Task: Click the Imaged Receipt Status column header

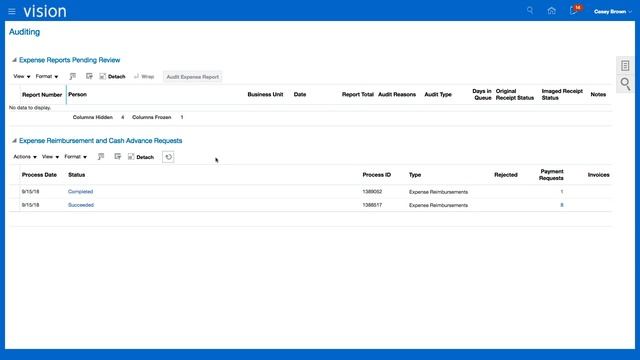Action: pyautogui.click(x=562, y=94)
